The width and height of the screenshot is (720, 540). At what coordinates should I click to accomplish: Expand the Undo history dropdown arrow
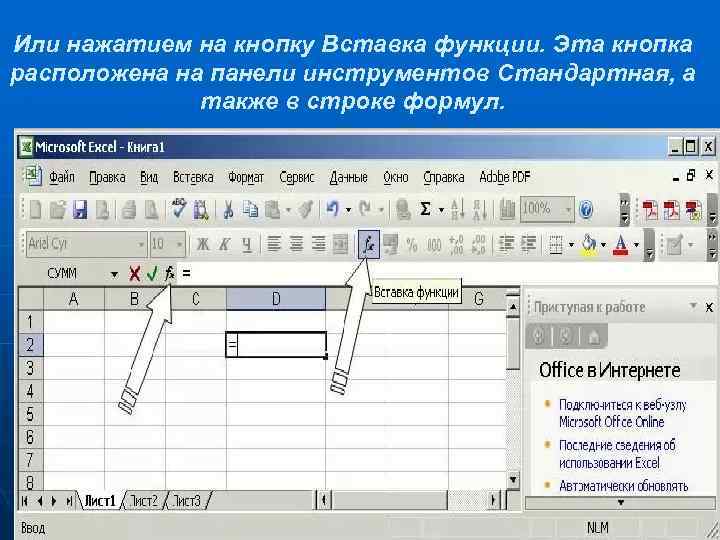(x=349, y=210)
